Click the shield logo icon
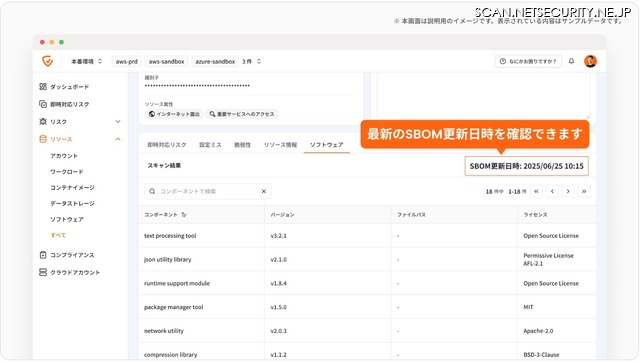640x362 pixels. 48,61
